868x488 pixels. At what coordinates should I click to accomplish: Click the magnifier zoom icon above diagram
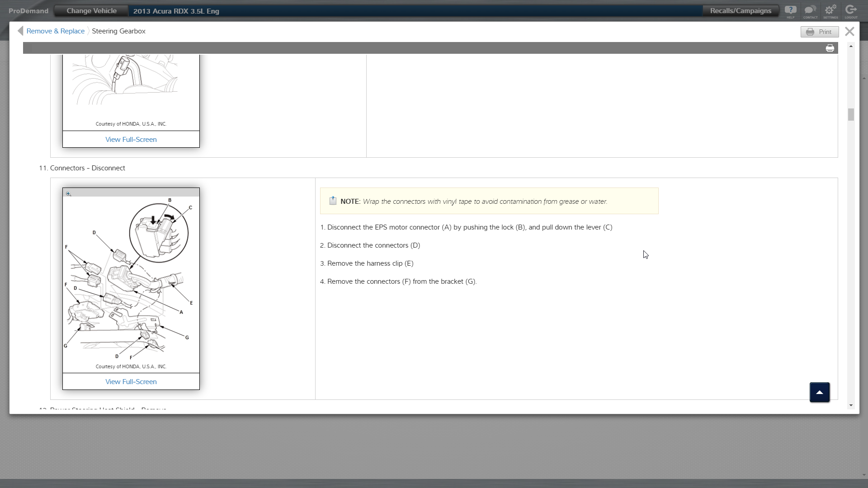pyautogui.click(x=69, y=193)
